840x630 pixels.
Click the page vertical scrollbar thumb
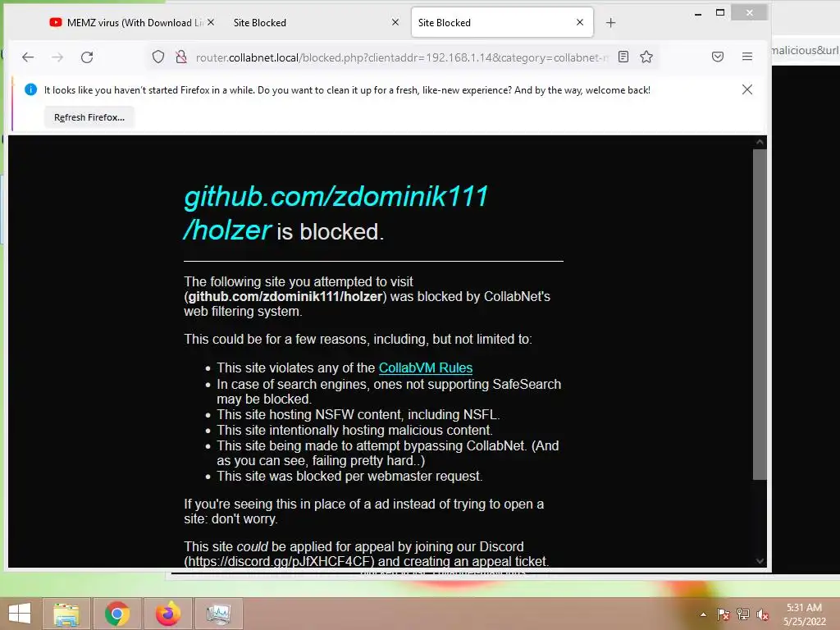(760, 314)
